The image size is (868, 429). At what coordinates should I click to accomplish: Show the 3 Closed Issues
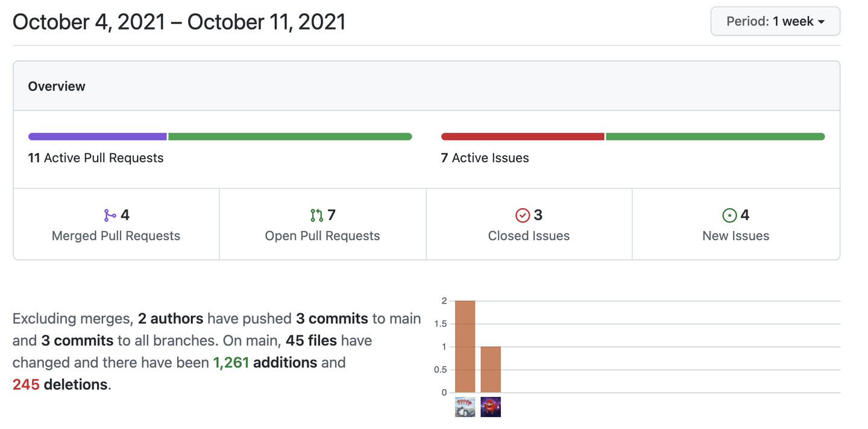(529, 224)
